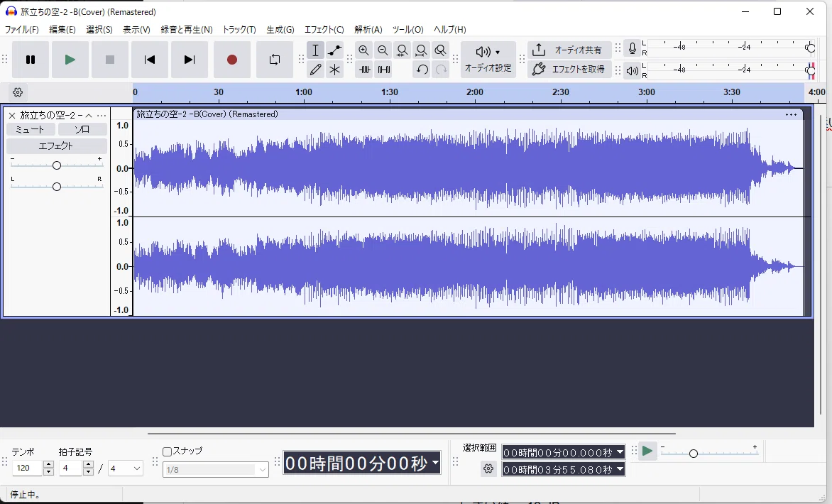The image size is (832, 504).
Task: Fit selection to width icon
Action: click(x=403, y=50)
